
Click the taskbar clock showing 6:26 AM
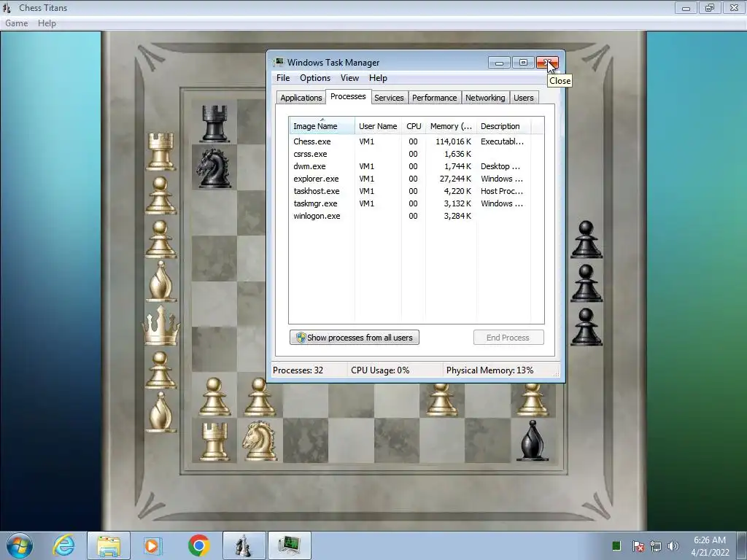pos(709,545)
